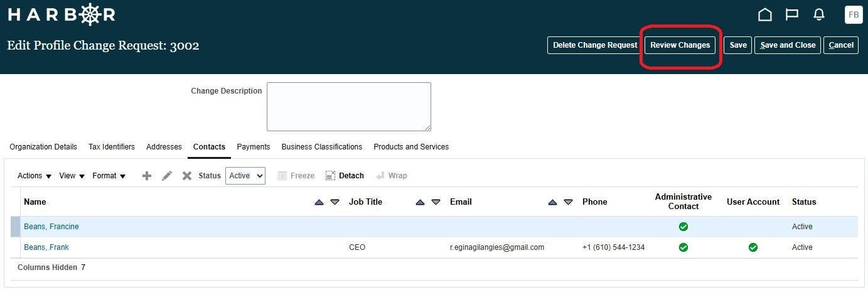Click the Harbor logo
Viewport: 868px width, 302px height.
tap(62, 14)
